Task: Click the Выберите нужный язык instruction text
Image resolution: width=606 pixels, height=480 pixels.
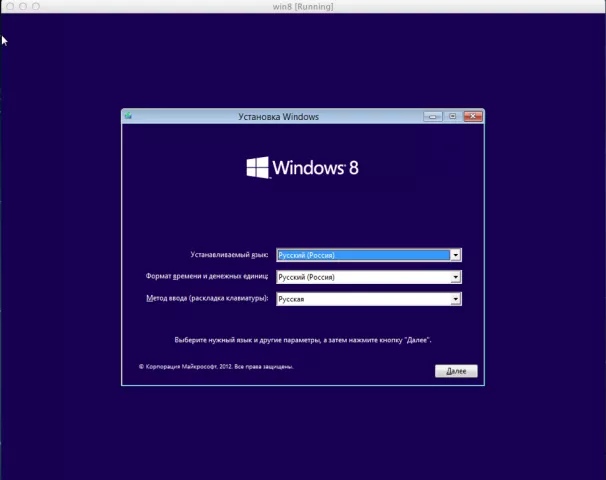Action: coord(303,340)
